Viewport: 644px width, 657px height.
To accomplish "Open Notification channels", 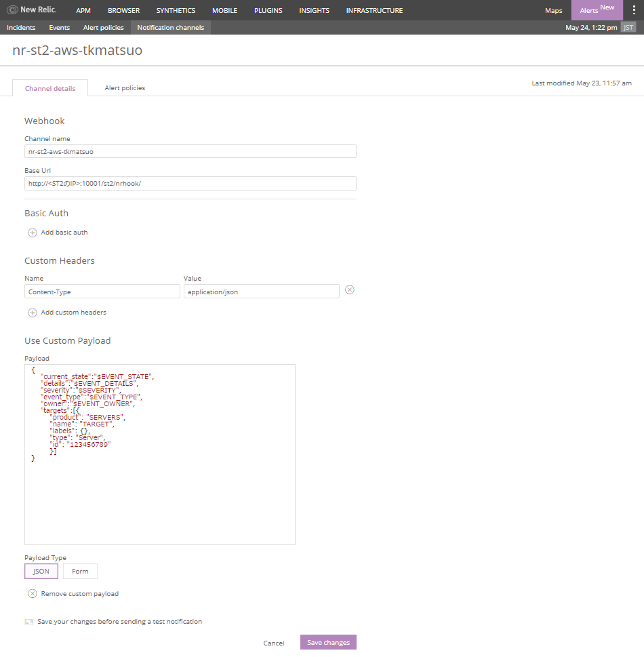I will pyautogui.click(x=171, y=27).
